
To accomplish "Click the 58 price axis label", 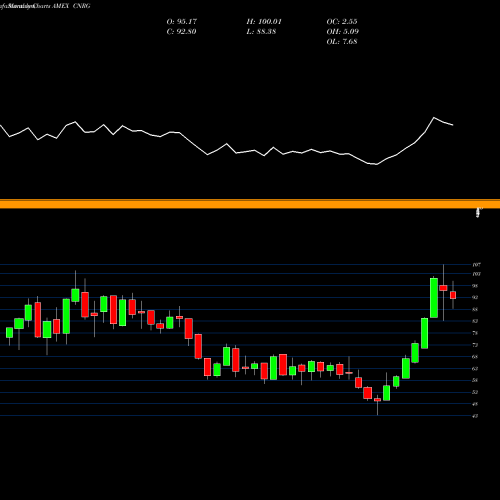I will 475,380.
